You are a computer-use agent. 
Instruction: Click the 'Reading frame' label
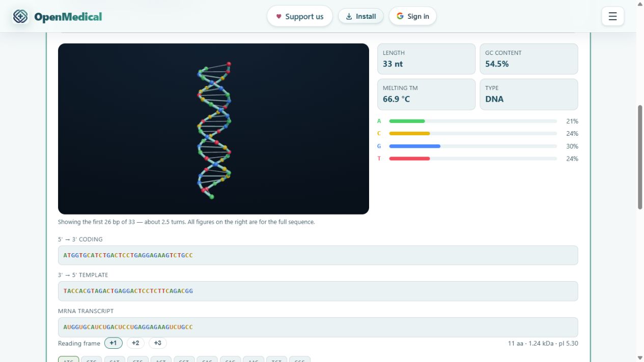click(79, 343)
